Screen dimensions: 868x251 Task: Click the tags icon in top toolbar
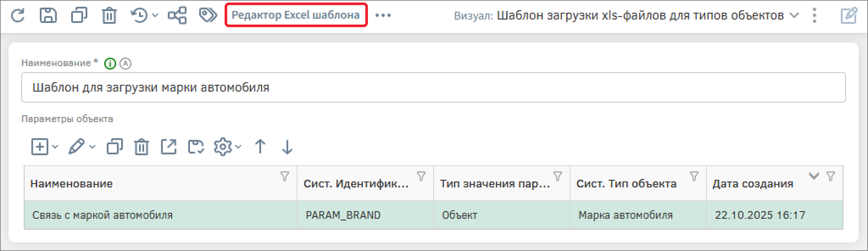click(208, 16)
